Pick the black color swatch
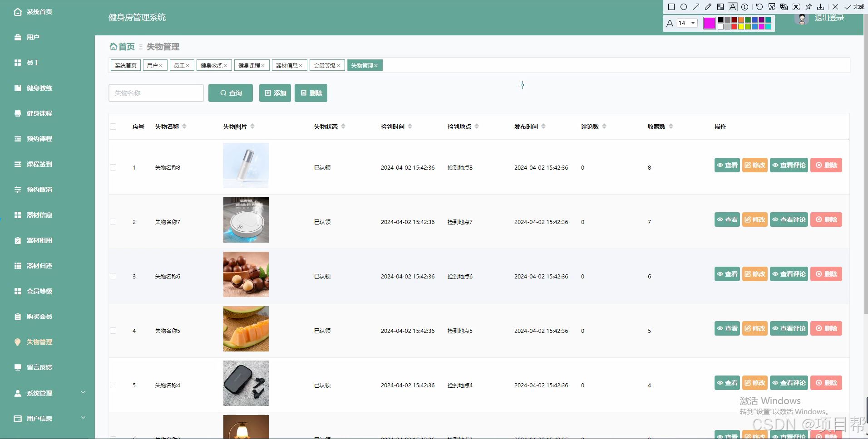 click(720, 20)
